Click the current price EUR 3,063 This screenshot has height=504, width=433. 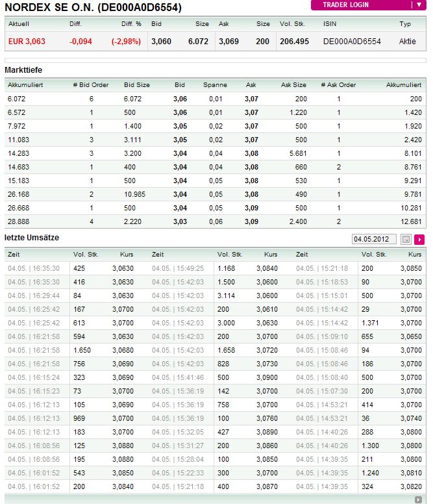[x=27, y=42]
